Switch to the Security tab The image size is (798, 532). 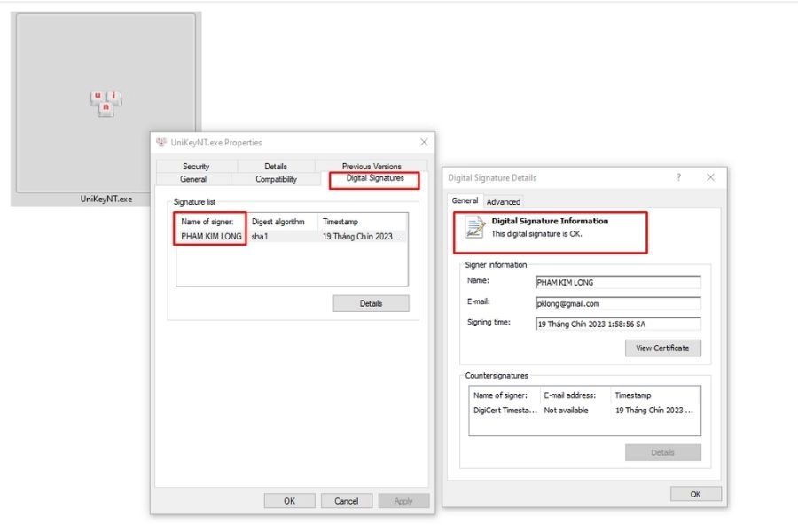(x=196, y=166)
